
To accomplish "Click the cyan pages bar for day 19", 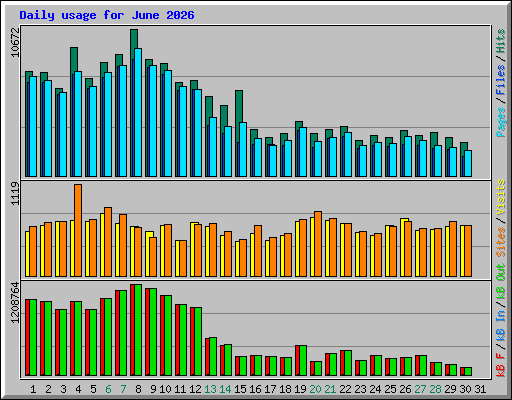I will [303, 152].
